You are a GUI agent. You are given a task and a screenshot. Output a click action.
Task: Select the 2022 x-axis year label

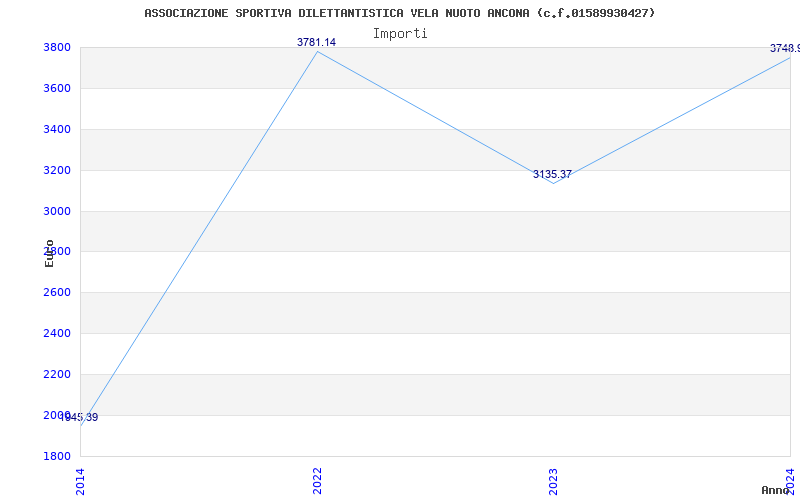click(317, 481)
